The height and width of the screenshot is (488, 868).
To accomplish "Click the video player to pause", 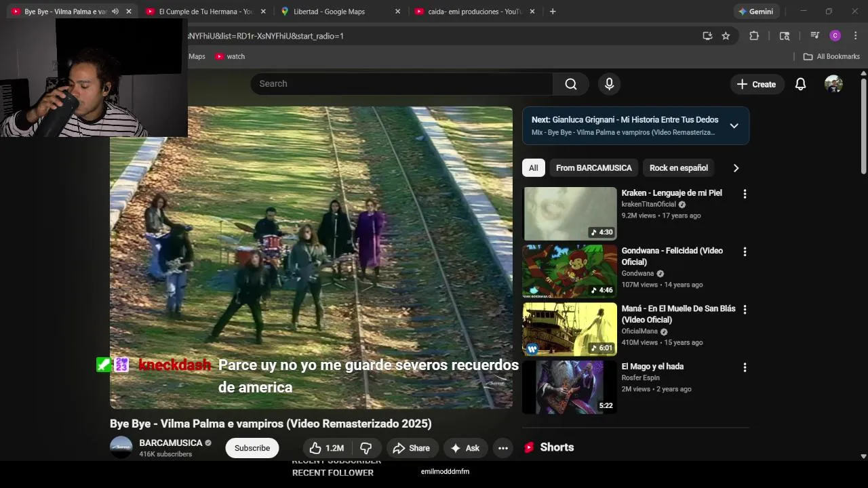I will click(x=311, y=258).
